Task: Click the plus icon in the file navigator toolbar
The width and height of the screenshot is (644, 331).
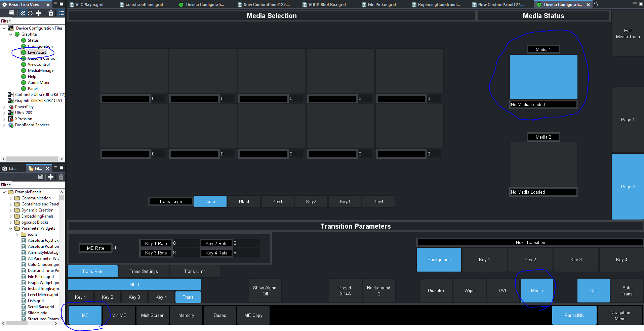Action: pyautogui.click(x=51, y=177)
